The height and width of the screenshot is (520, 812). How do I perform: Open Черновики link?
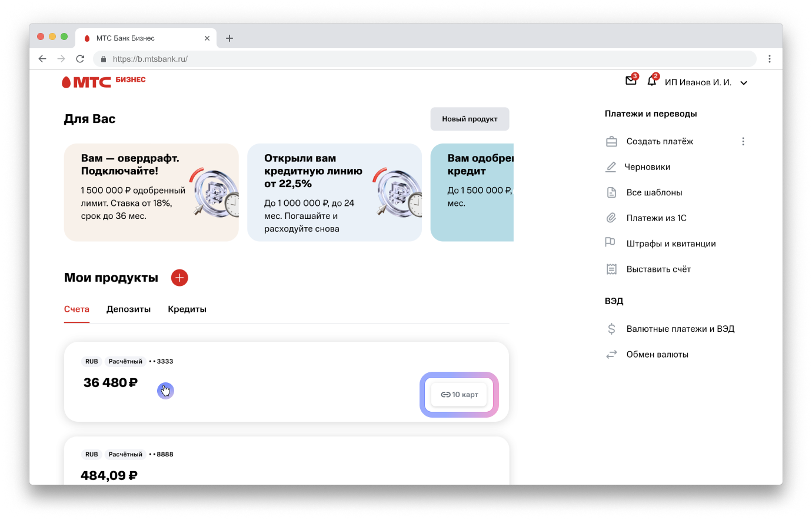coord(647,167)
